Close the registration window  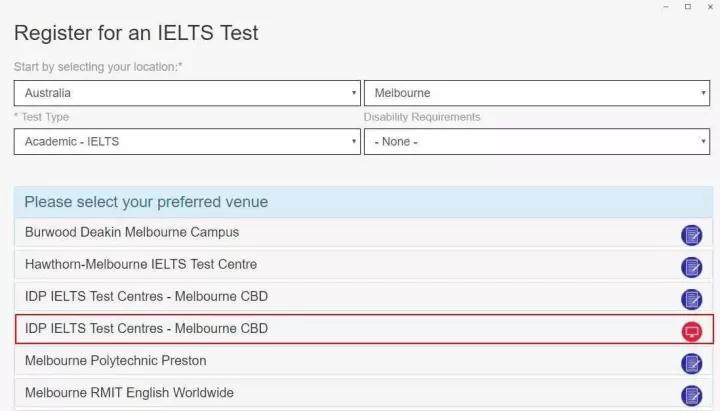click(710, 7)
